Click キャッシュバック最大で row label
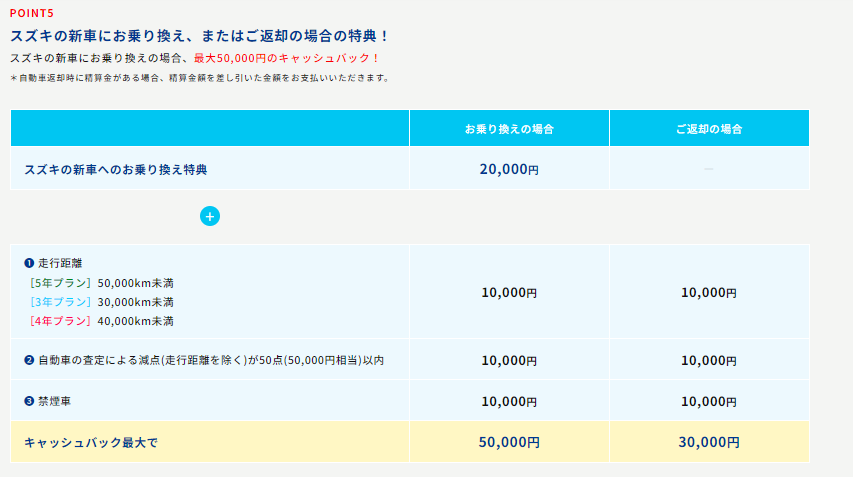853x477 pixels. click(x=91, y=443)
